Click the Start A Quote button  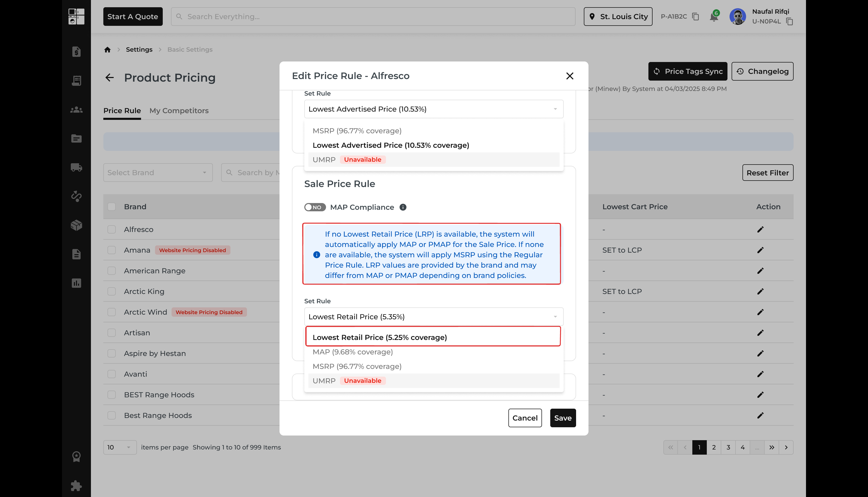[133, 16]
